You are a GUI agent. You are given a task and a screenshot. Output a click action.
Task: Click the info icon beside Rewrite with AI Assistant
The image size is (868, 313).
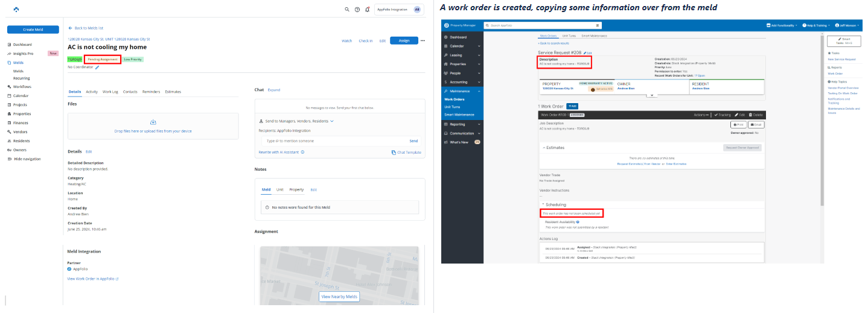click(x=302, y=152)
